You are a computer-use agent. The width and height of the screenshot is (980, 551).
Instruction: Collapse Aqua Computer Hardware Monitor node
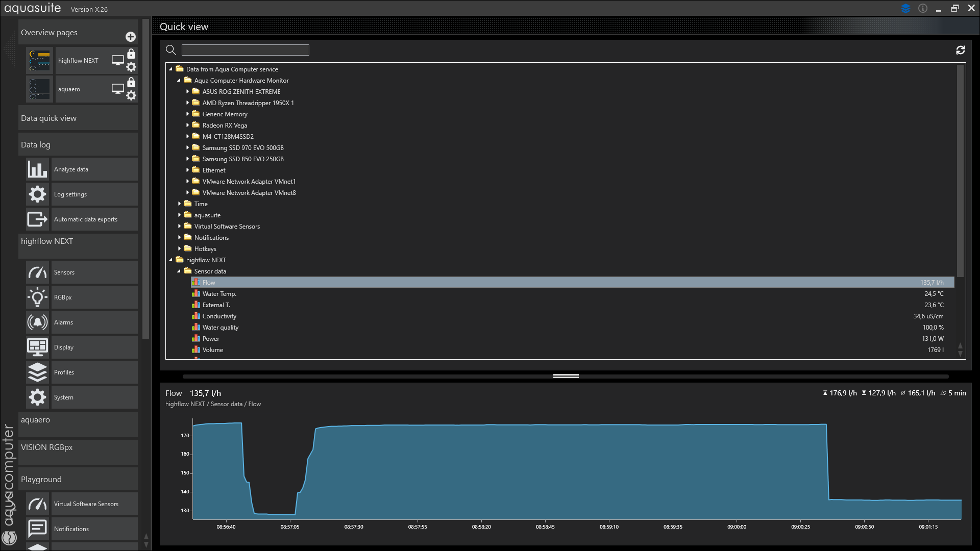[179, 80]
